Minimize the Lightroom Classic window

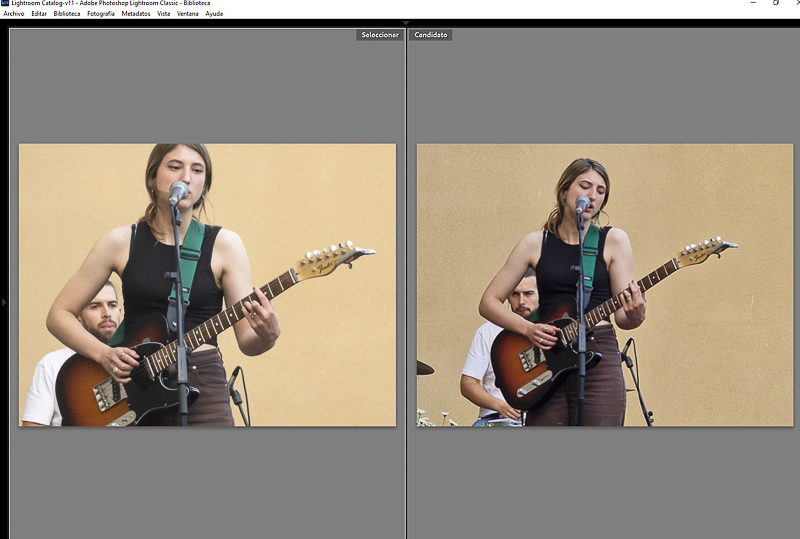coord(753,3)
